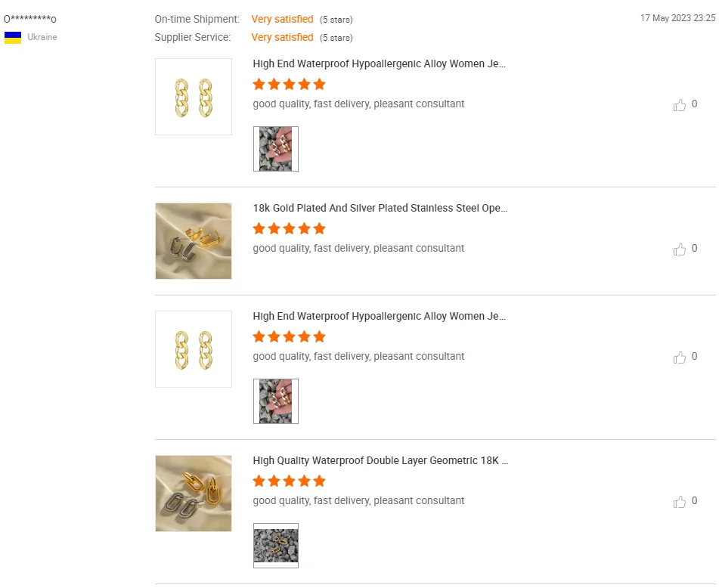Image resolution: width=719 pixels, height=588 pixels.
Task: Click the Ukraine flag icon
Action: point(13,38)
